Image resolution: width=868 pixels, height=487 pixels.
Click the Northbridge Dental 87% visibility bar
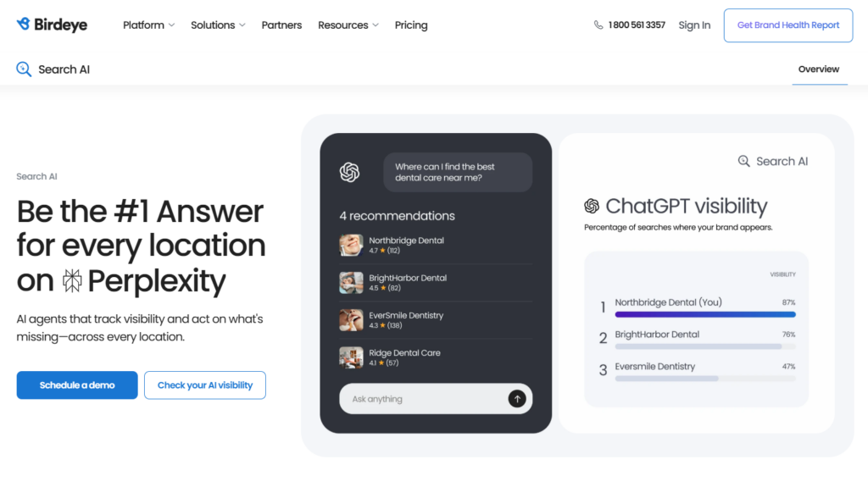[x=704, y=314]
